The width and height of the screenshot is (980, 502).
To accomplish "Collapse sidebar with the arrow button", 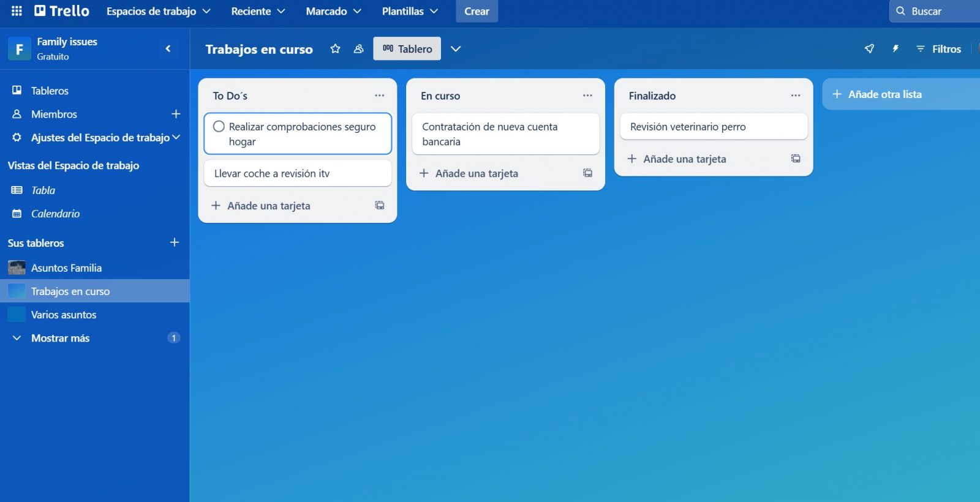I will tap(168, 48).
